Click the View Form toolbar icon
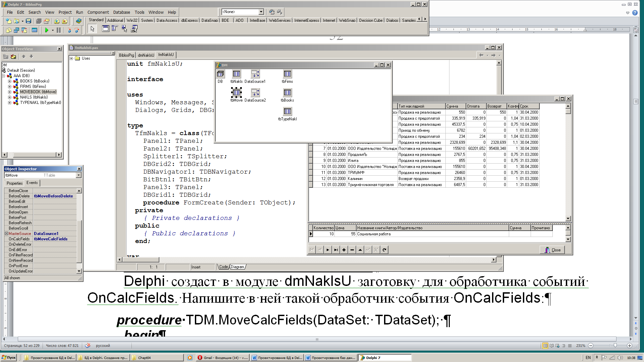This screenshot has width=644, height=362. click(x=16, y=30)
